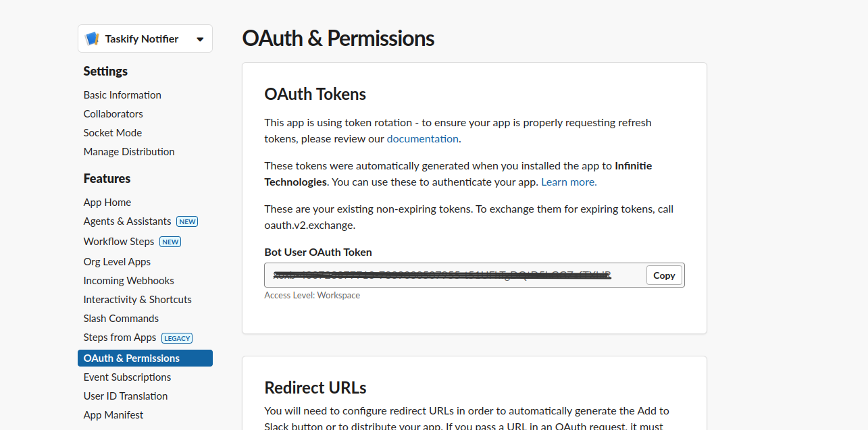Go to Incoming Webhooks
Viewport: 868px width, 430px height.
[128, 281]
